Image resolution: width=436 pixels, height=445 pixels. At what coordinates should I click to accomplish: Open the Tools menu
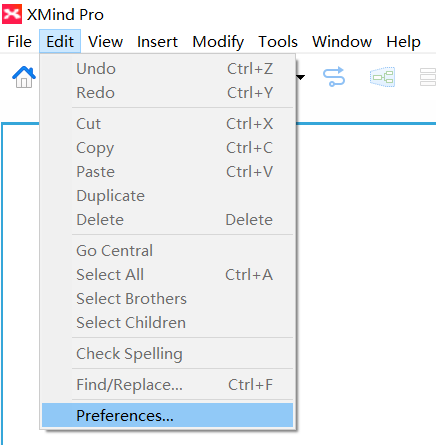278,42
